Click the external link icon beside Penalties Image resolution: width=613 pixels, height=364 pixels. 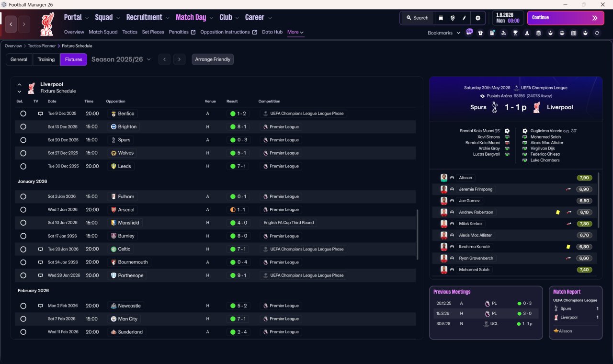193,32
